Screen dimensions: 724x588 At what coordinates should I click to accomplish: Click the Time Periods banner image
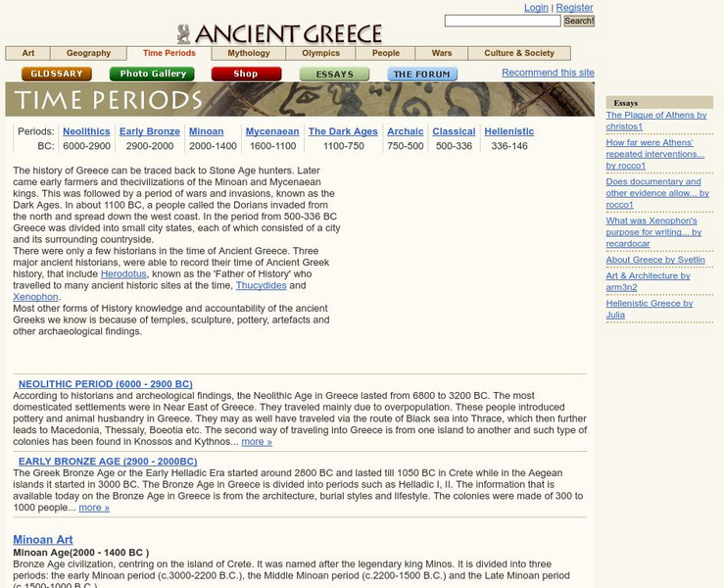[300, 99]
